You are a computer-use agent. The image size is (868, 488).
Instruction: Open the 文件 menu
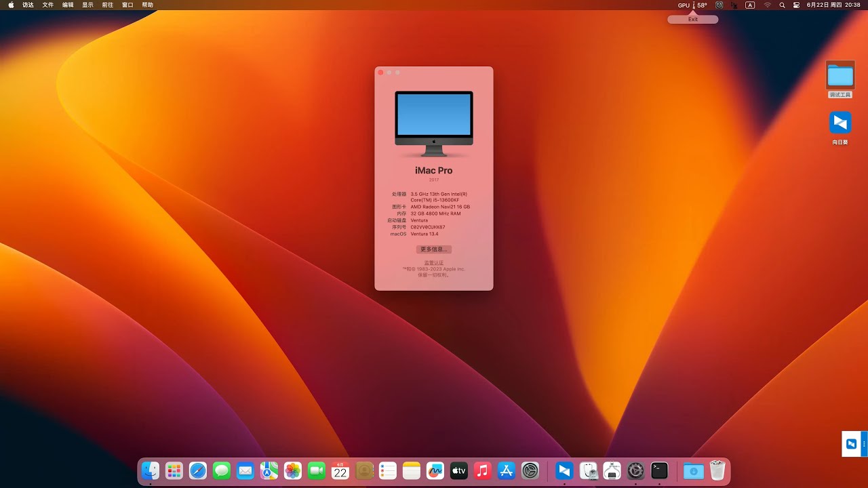pyautogui.click(x=48, y=5)
